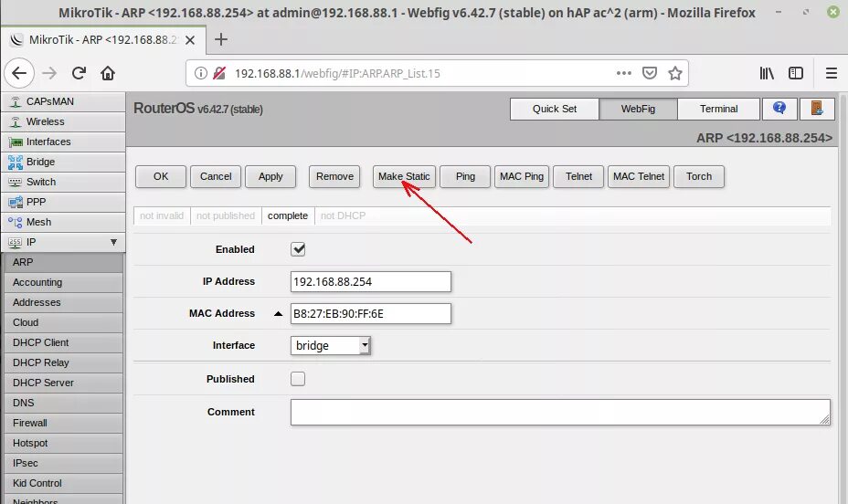Click the not DHCP status flag
Image resolution: width=848 pixels, height=504 pixels.
point(343,215)
